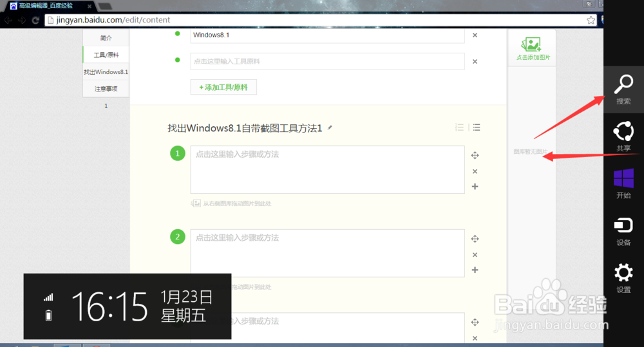Click the step 1 image drop placeholder
This screenshot has height=347, width=644.
[x=231, y=203]
